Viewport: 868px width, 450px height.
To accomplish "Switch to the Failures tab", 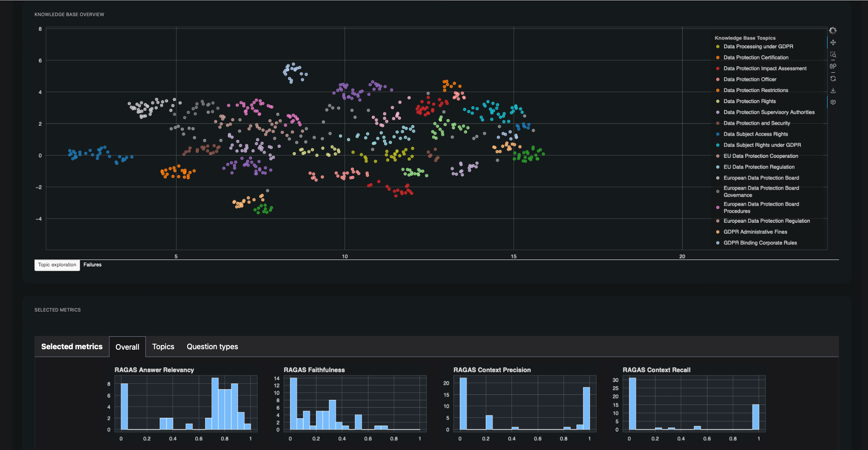I will 92,265.
